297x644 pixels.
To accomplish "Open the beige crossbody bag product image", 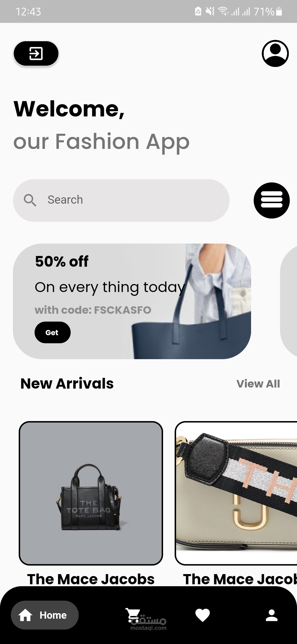I will 236,493.
